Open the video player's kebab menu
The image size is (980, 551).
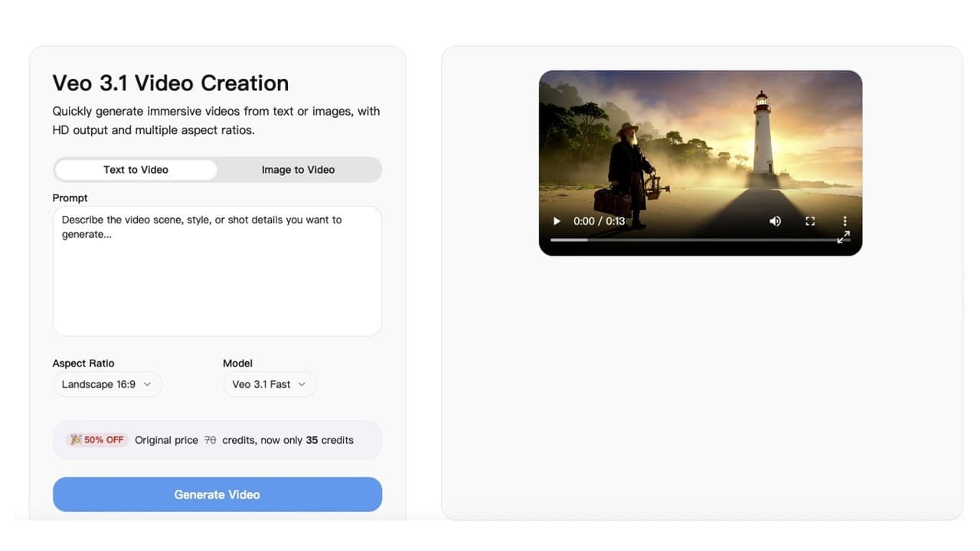tap(844, 220)
